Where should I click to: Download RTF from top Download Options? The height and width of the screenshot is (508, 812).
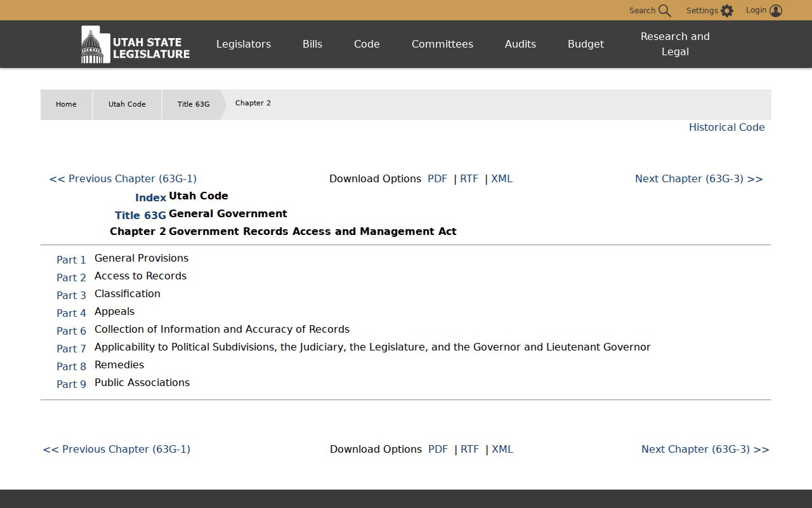(469, 178)
